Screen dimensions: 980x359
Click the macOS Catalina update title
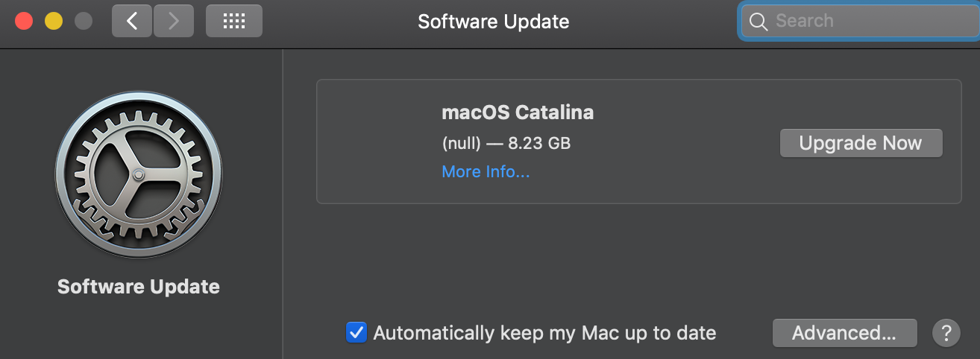518,112
